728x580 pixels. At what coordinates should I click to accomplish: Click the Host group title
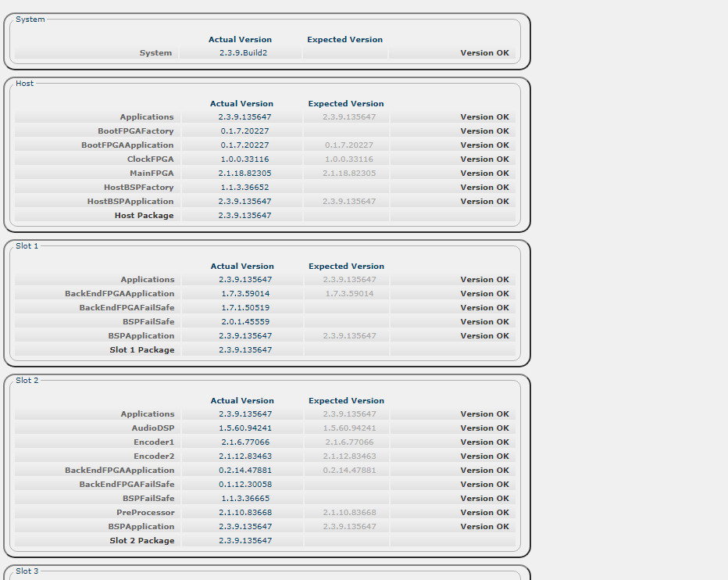click(25, 83)
